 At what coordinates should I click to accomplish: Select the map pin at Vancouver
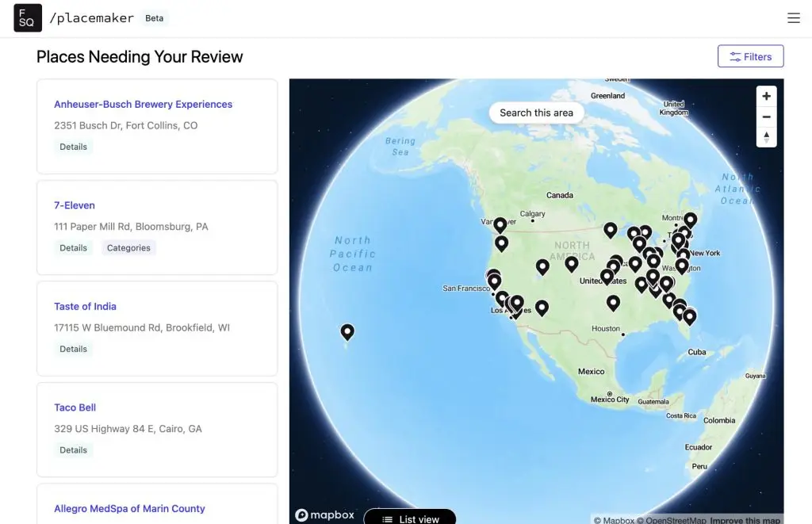[500, 224]
